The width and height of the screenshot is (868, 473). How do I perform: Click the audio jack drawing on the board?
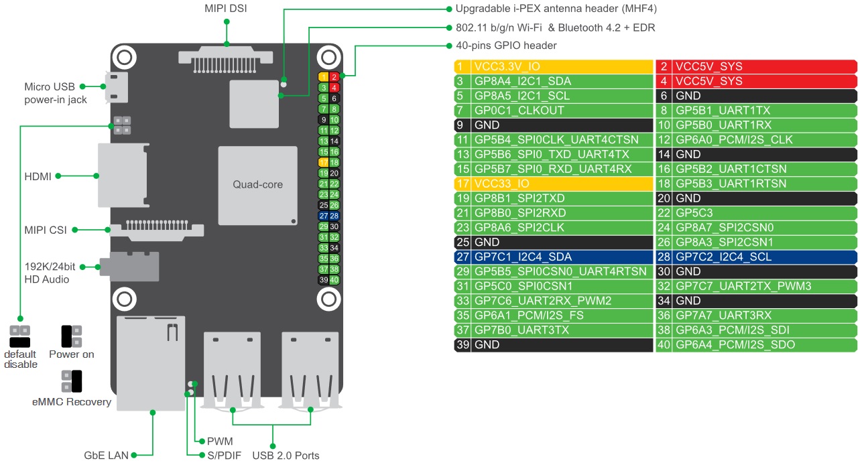tap(129, 266)
